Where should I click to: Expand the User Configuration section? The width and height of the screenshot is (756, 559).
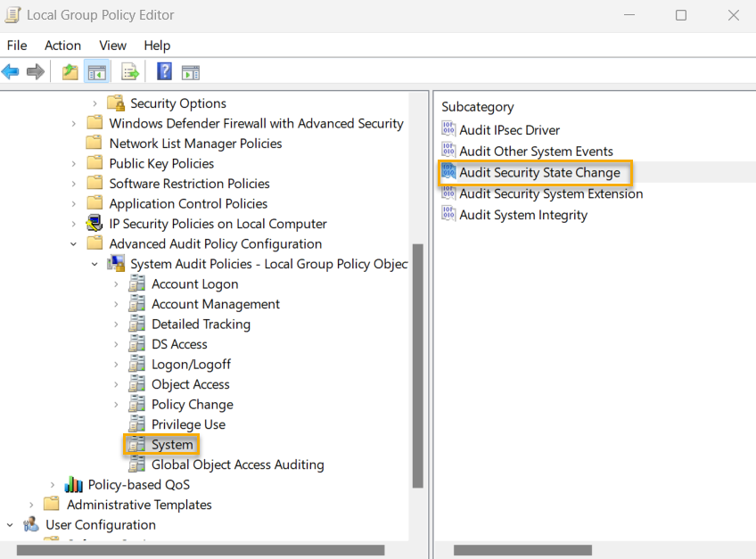pyautogui.click(x=10, y=525)
